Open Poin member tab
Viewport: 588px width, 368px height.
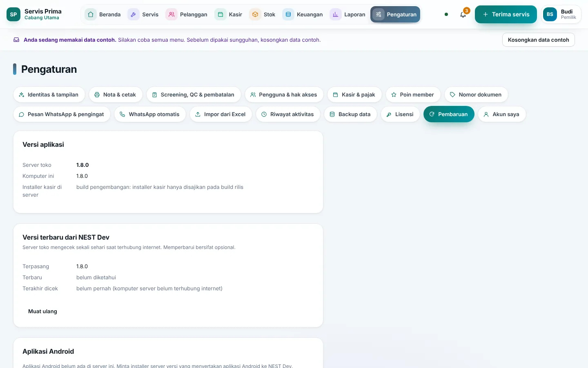click(413, 94)
